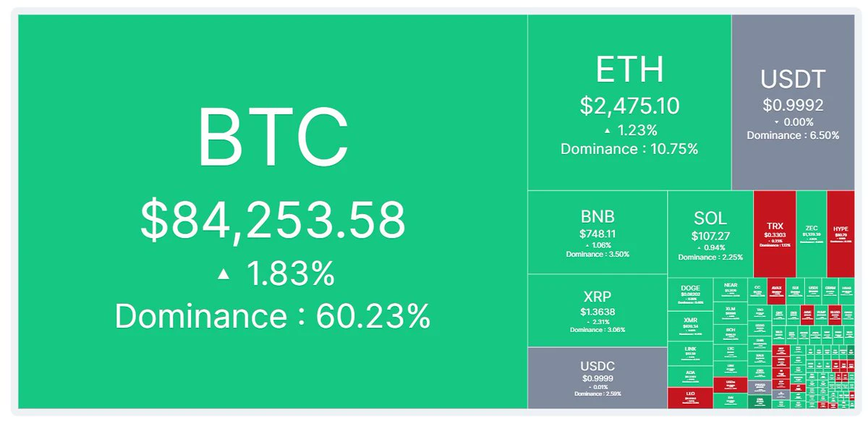
Task: Click the XRP tile
Action: 597,310
